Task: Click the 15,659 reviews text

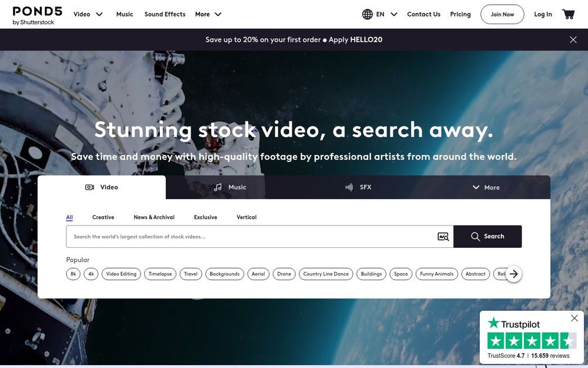Action: point(550,356)
